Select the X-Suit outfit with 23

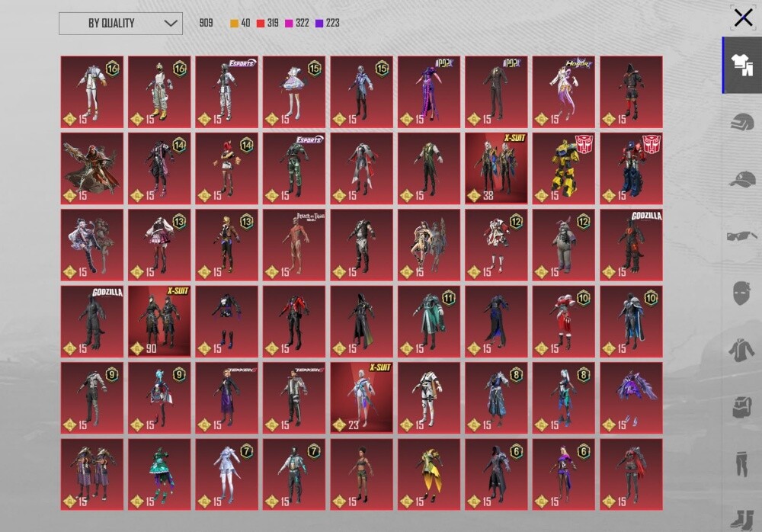pyautogui.click(x=361, y=398)
